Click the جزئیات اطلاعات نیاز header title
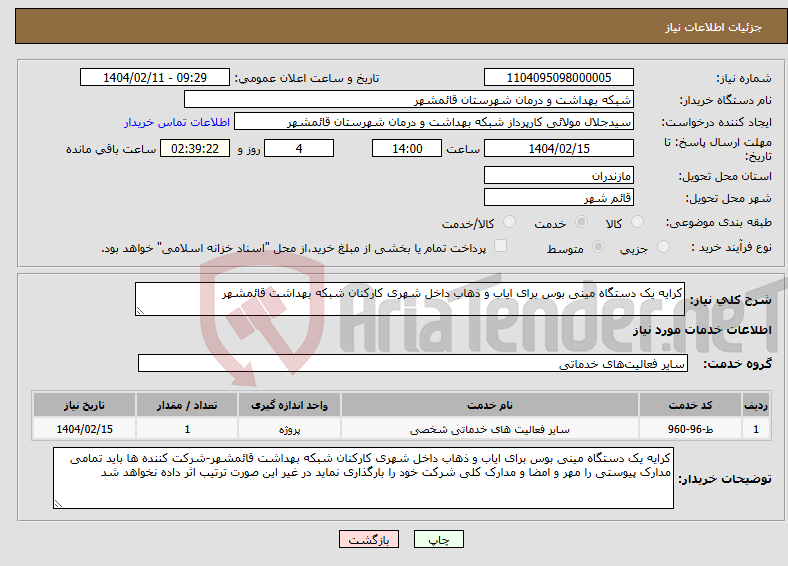The height and width of the screenshot is (566, 788). (x=714, y=27)
